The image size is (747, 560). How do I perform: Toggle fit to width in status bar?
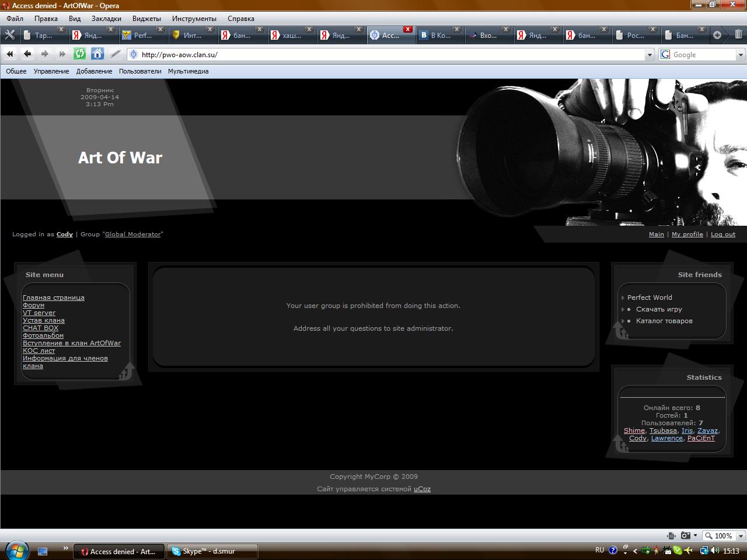point(671,535)
